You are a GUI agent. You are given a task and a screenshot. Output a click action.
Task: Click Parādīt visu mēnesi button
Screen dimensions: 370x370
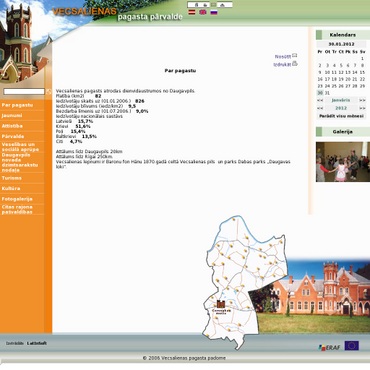click(x=341, y=116)
